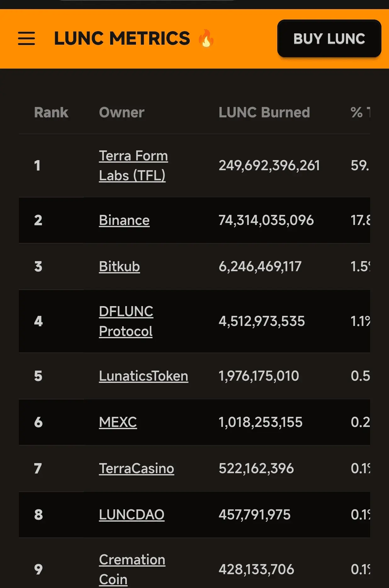Image resolution: width=389 pixels, height=588 pixels.
Task: Click the Owner column header
Action: [x=122, y=113]
